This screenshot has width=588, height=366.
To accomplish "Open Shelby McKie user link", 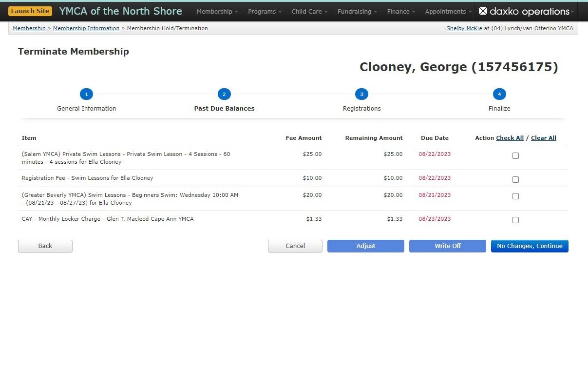I will (464, 28).
